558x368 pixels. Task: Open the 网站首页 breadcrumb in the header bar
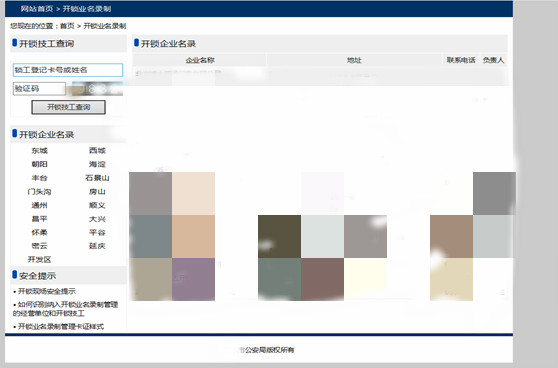click(37, 9)
